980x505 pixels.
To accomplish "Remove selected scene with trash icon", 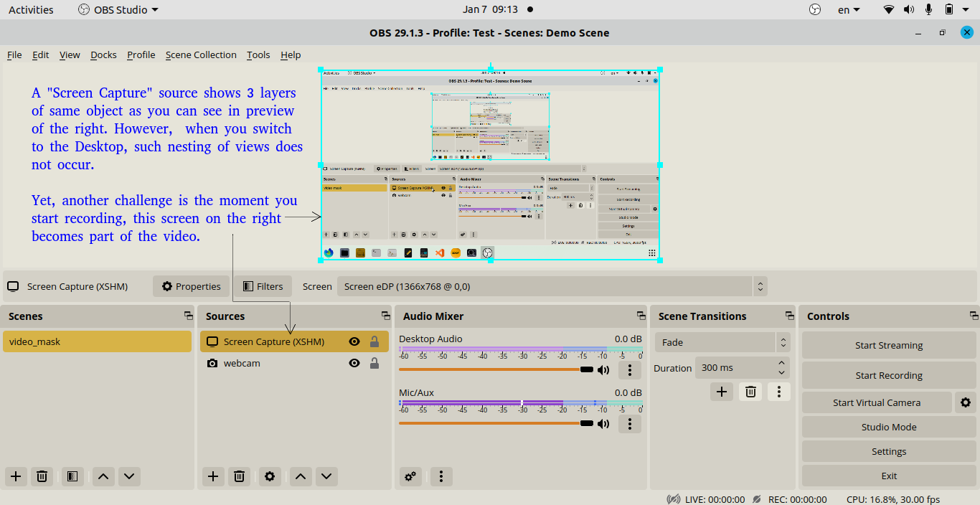I will click(x=42, y=476).
